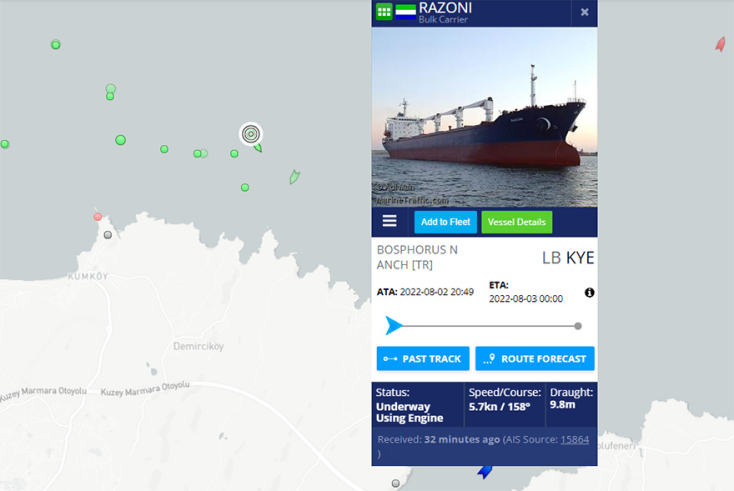Click the grey marker below pink vessel
Screen dimensions: 734x491
coord(108,235)
